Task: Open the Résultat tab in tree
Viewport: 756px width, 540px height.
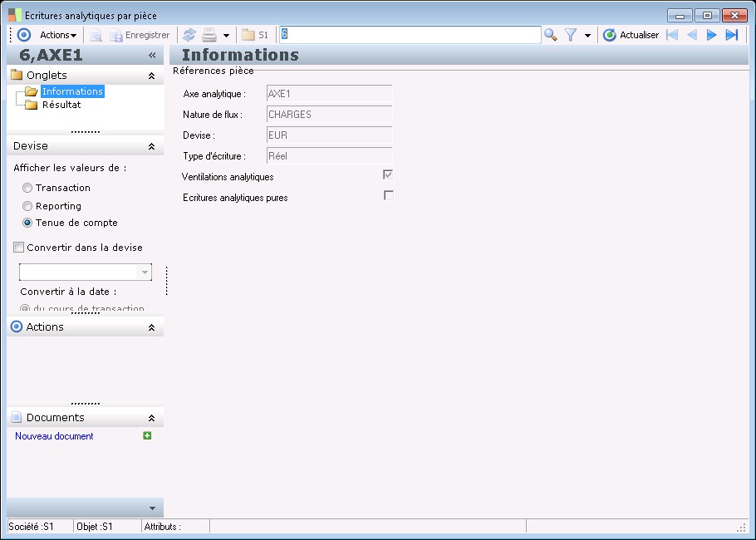Action: 61,105
